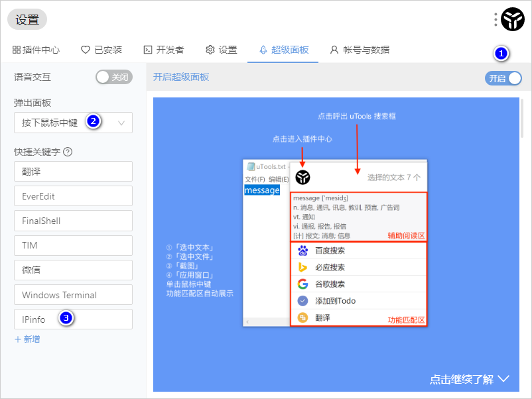Open the 已安装 tab
The image size is (532, 399).
click(x=101, y=50)
